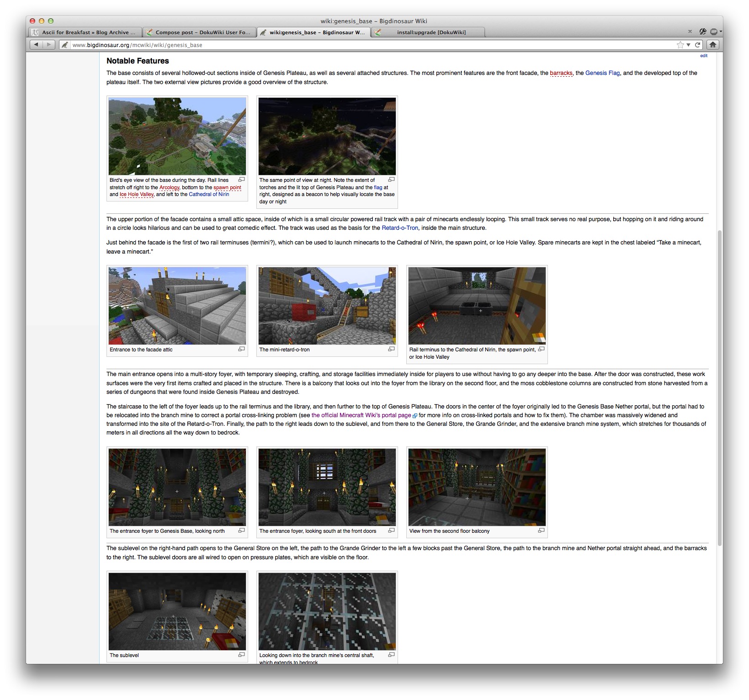The height and width of the screenshot is (700, 749).
Task: Click the 'Notable Features' heading text
Action: pyautogui.click(x=138, y=61)
